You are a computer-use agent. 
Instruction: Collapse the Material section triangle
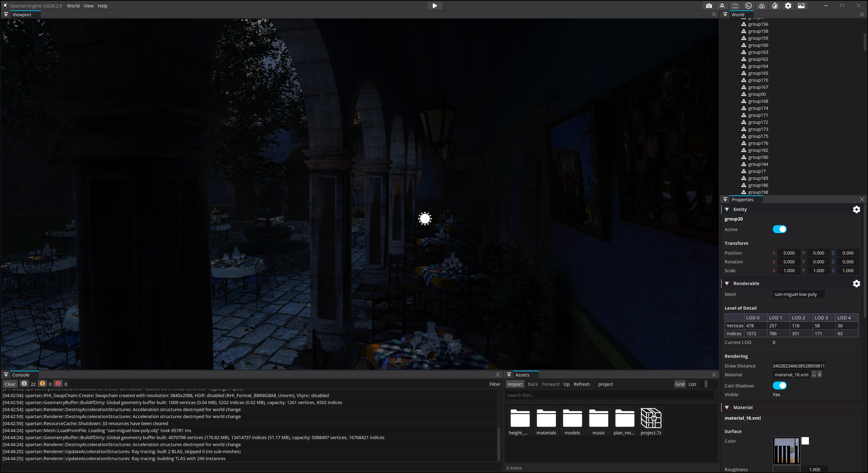[x=727, y=407]
